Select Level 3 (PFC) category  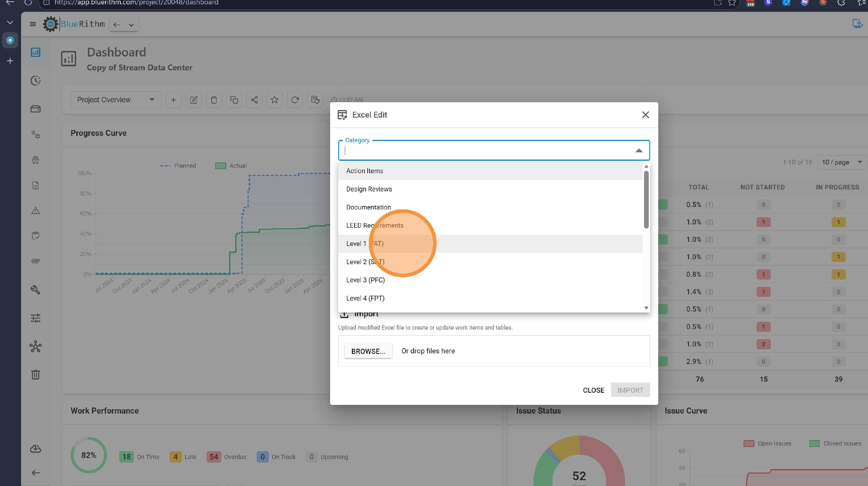coord(490,280)
